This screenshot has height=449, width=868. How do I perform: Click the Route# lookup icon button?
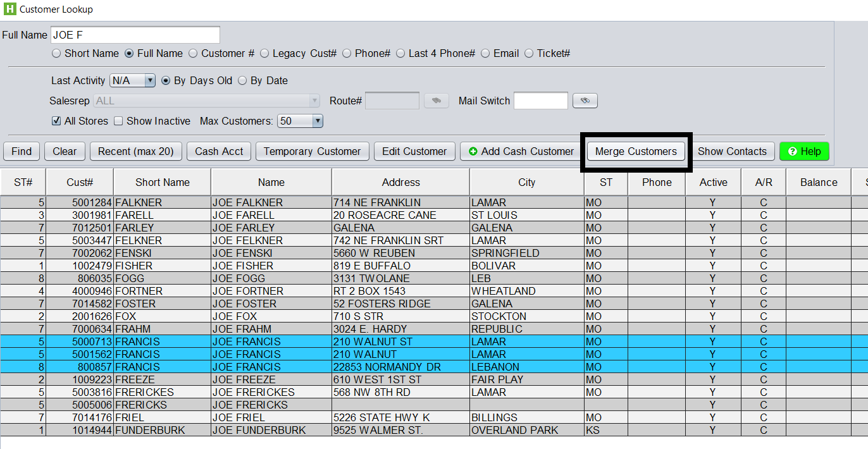click(x=436, y=101)
